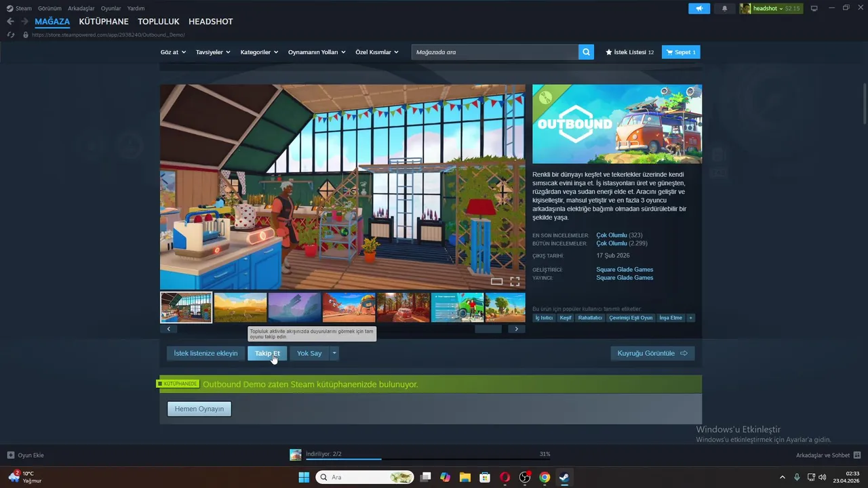Open the Square Glade Games developer link

coord(625,269)
